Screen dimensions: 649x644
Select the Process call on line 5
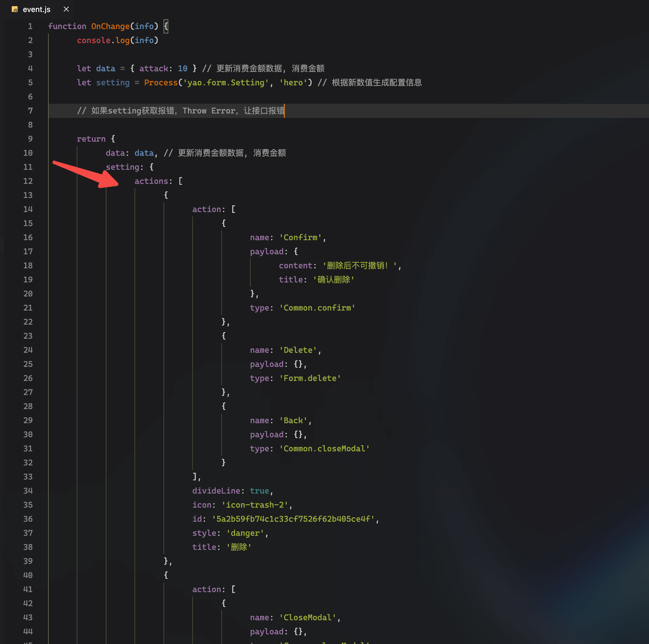pyautogui.click(x=161, y=82)
